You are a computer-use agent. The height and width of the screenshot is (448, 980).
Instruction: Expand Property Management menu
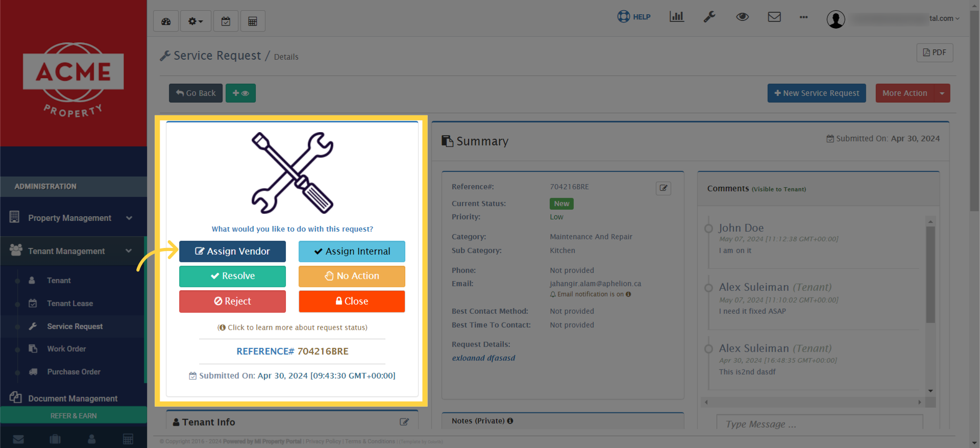point(73,218)
